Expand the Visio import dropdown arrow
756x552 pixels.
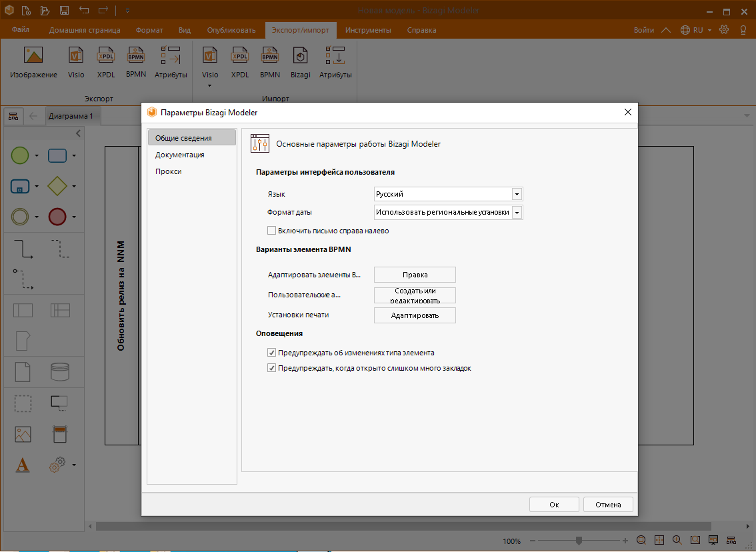click(x=210, y=86)
